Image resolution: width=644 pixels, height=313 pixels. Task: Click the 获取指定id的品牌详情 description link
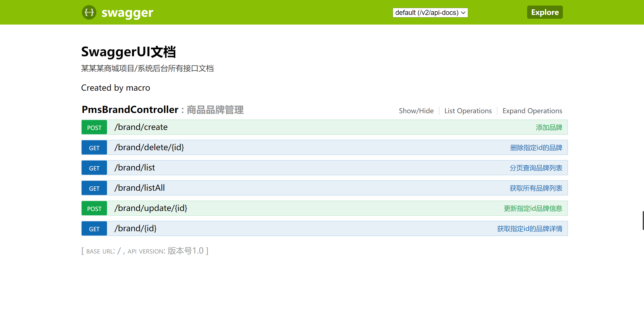click(529, 229)
